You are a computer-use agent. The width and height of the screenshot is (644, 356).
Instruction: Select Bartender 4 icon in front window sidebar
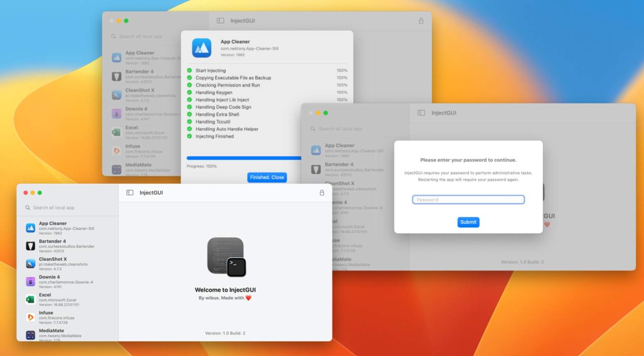pos(30,246)
